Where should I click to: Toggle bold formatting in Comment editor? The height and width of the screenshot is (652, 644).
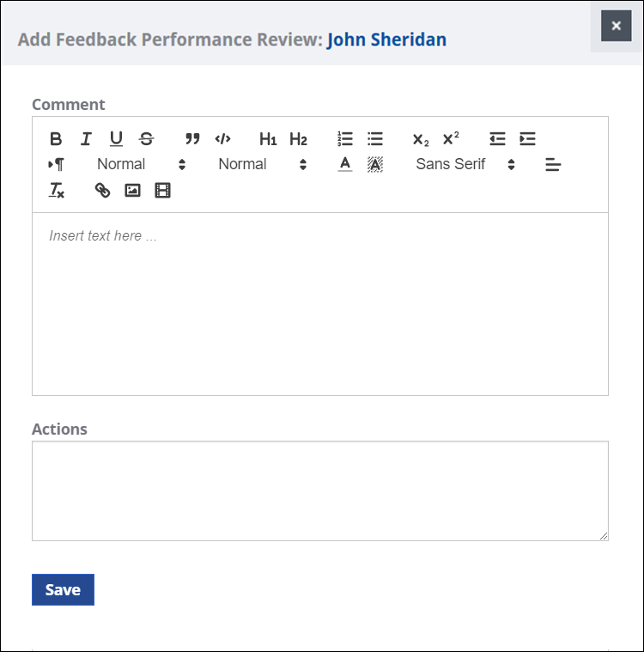pos(56,139)
